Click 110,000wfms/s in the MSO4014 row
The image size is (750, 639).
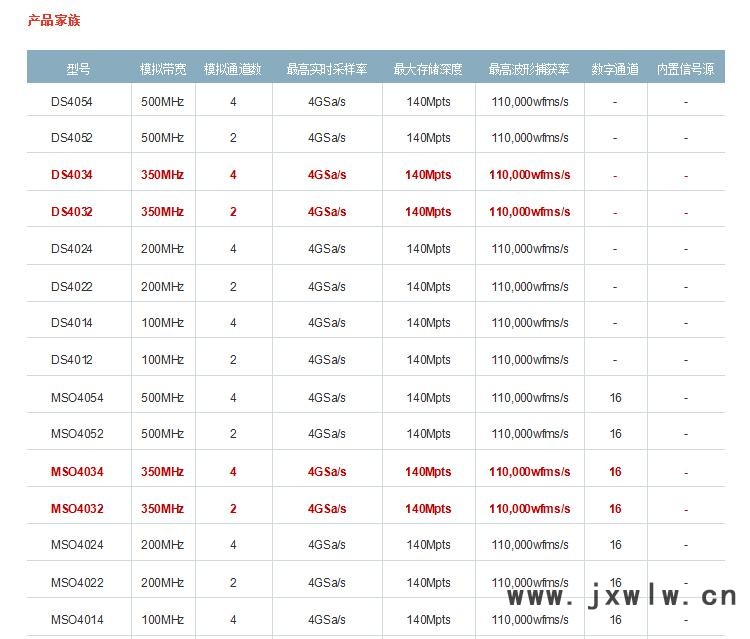tap(529, 620)
